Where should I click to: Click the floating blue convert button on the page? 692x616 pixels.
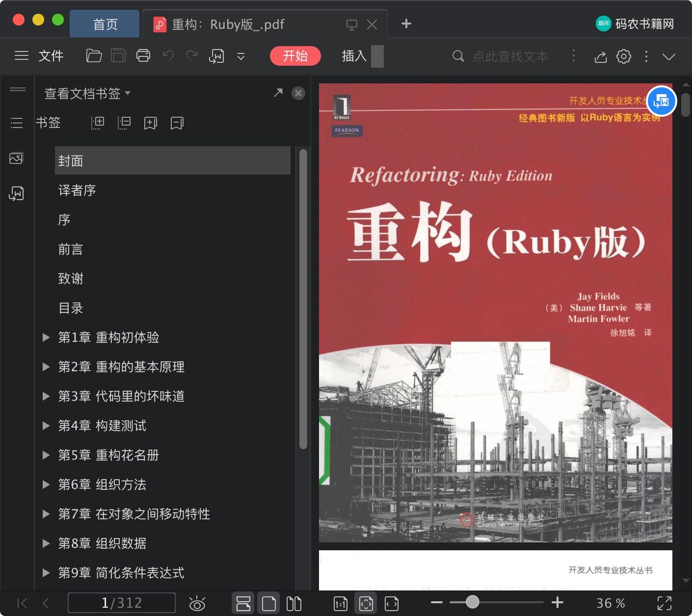(x=662, y=101)
